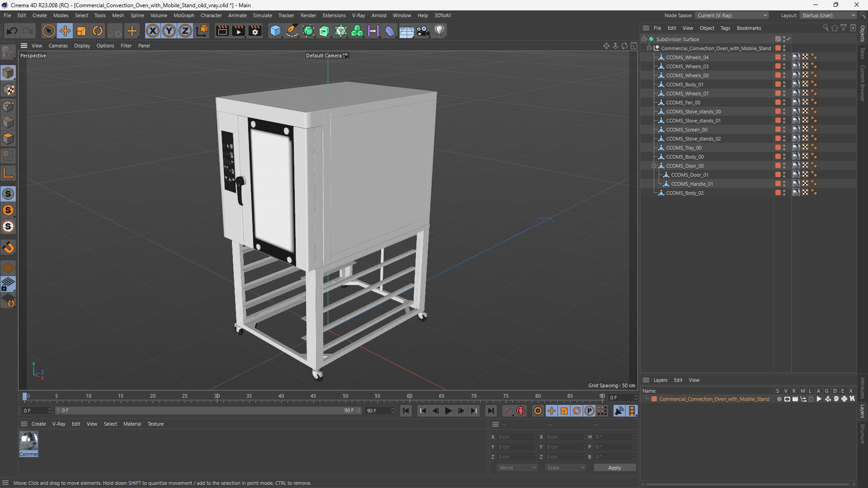Screen dimensions: 868x488
Task: Click the Undo arrow icon
Action: (x=12, y=31)
